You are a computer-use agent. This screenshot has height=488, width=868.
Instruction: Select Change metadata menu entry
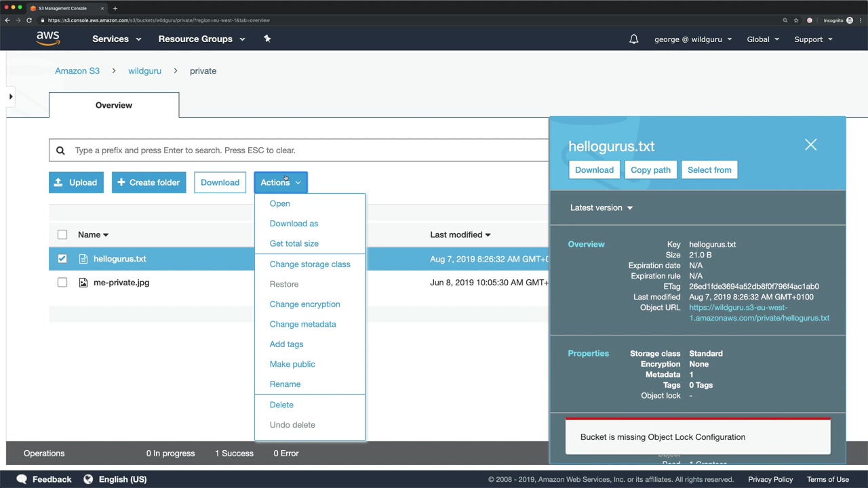point(302,324)
